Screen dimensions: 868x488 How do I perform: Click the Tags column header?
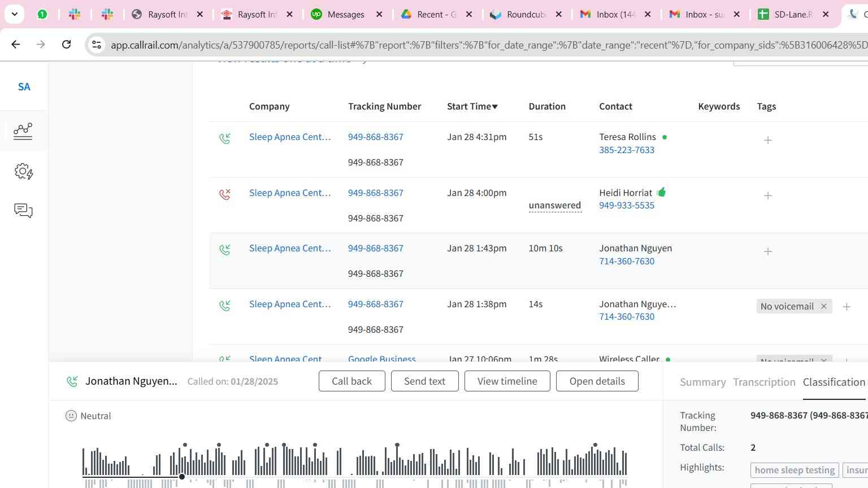pos(766,106)
